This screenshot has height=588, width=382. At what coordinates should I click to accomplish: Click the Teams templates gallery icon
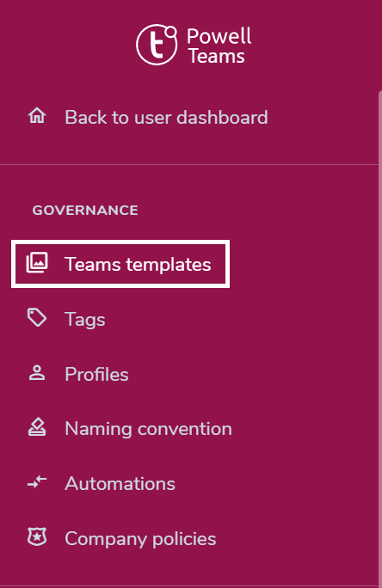pos(37,262)
